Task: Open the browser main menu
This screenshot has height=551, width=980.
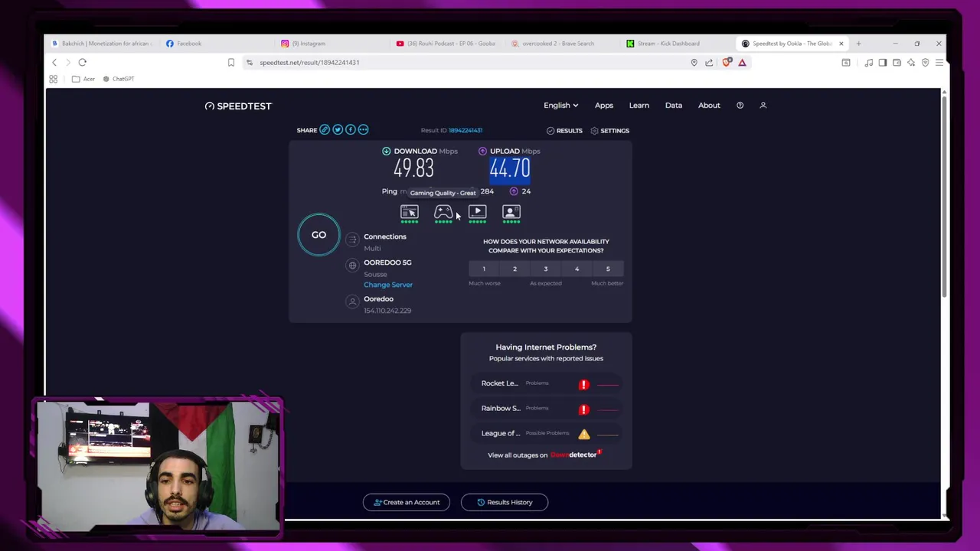Action: pos(939,63)
